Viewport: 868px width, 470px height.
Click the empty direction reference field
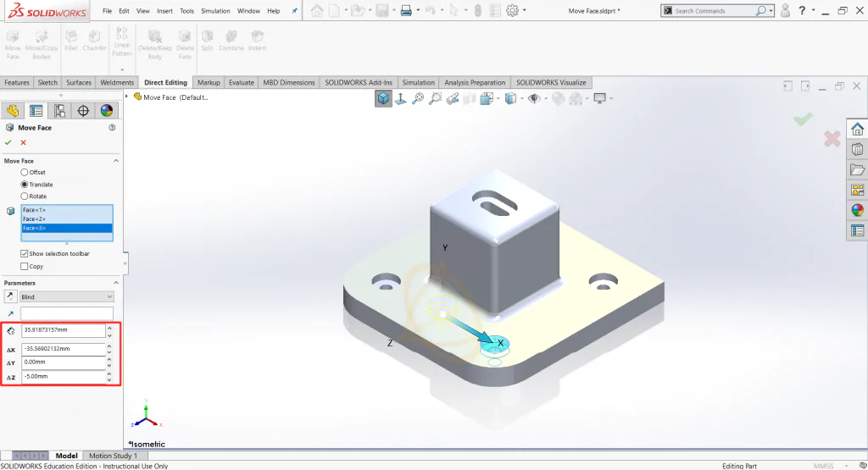(x=67, y=313)
